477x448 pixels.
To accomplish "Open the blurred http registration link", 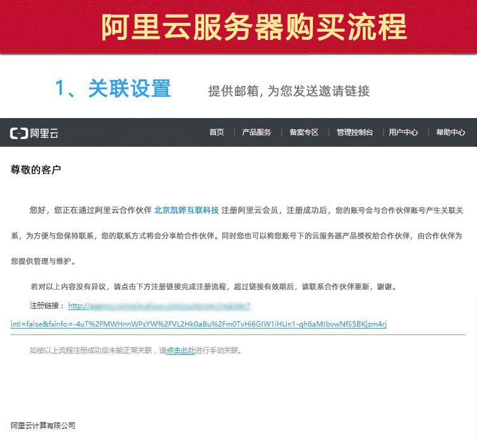I will click(x=159, y=306).
